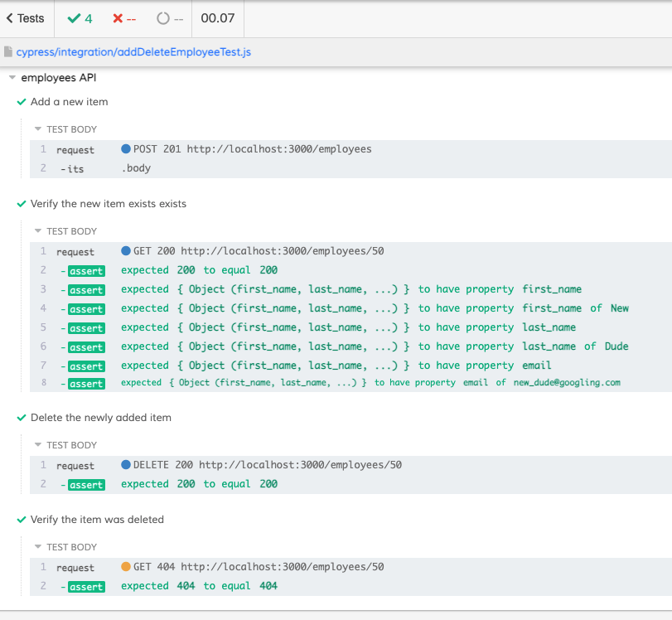Click the green check beside 'Add a new item'
This screenshot has width=672, height=620.
(x=22, y=102)
